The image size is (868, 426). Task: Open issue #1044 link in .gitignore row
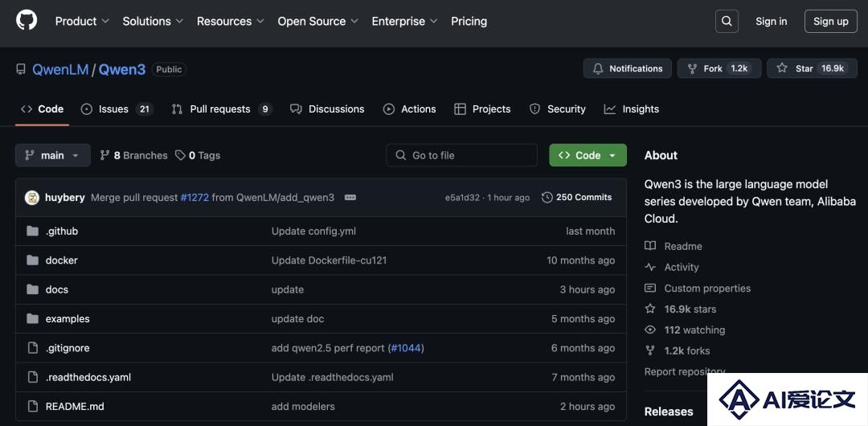[x=407, y=348]
